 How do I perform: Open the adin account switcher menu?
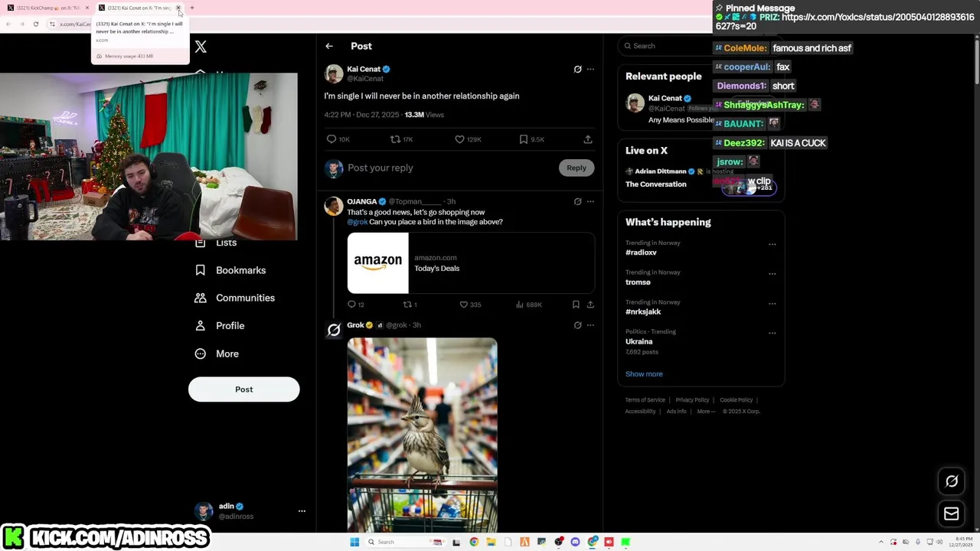(x=250, y=511)
